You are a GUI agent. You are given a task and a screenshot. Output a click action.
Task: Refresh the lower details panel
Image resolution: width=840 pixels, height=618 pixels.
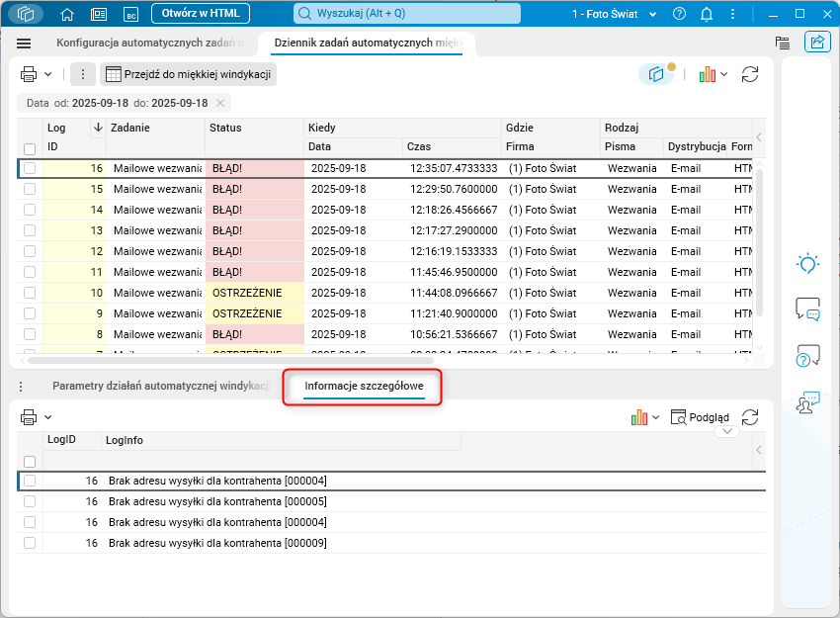point(750,417)
